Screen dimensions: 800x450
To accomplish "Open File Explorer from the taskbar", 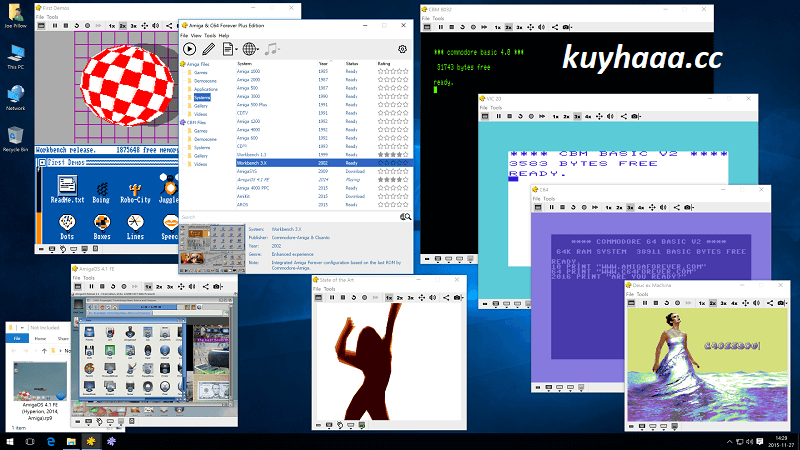I will point(71,441).
